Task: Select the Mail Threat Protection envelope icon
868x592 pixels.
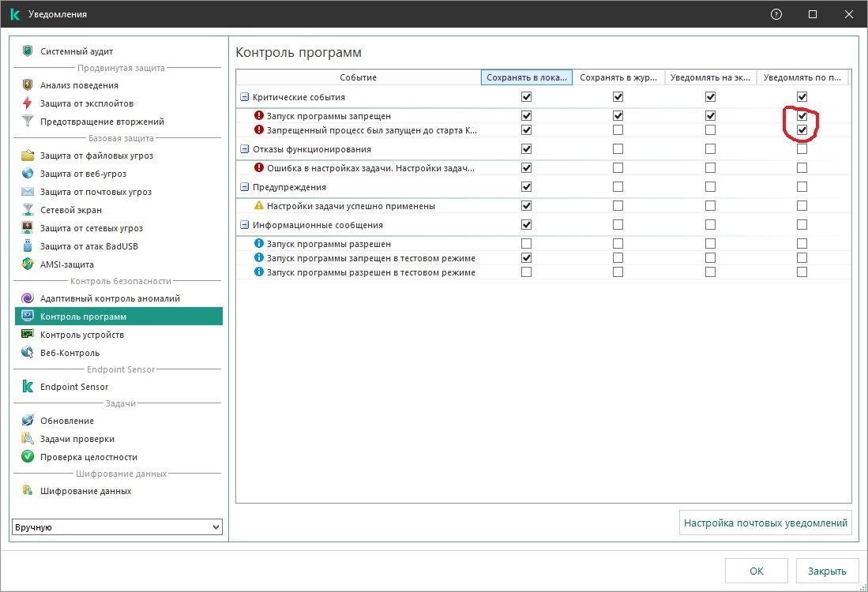Action: tap(28, 192)
